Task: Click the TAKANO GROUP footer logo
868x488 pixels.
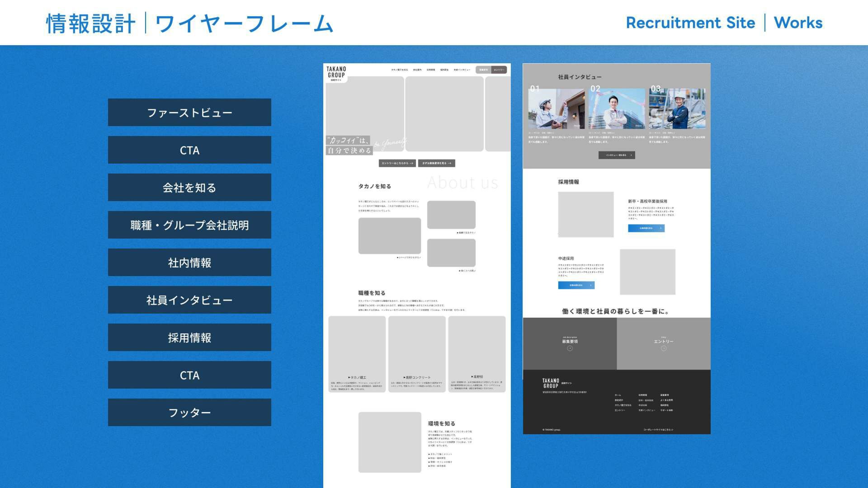Action: tap(551, 383)
